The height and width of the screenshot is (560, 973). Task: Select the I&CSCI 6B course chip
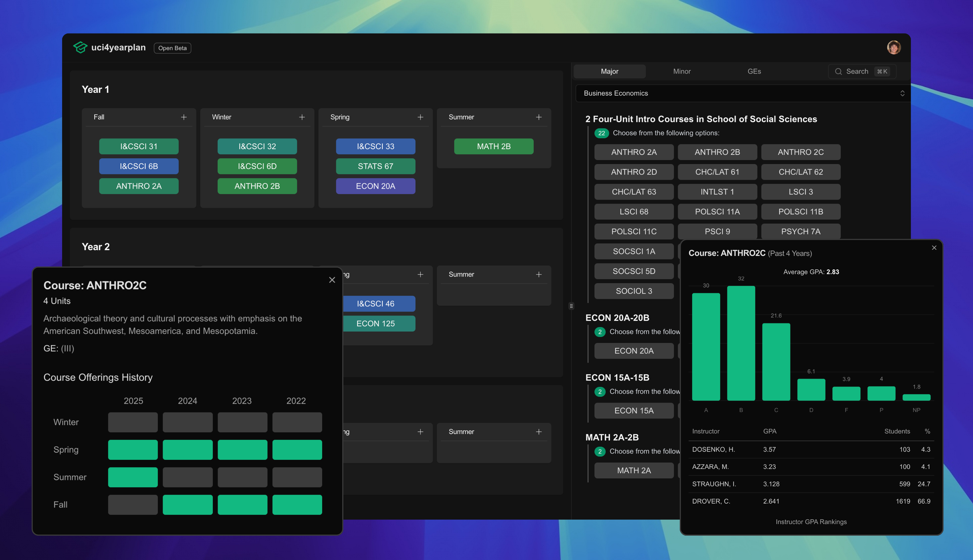click(x=139, y=166)
